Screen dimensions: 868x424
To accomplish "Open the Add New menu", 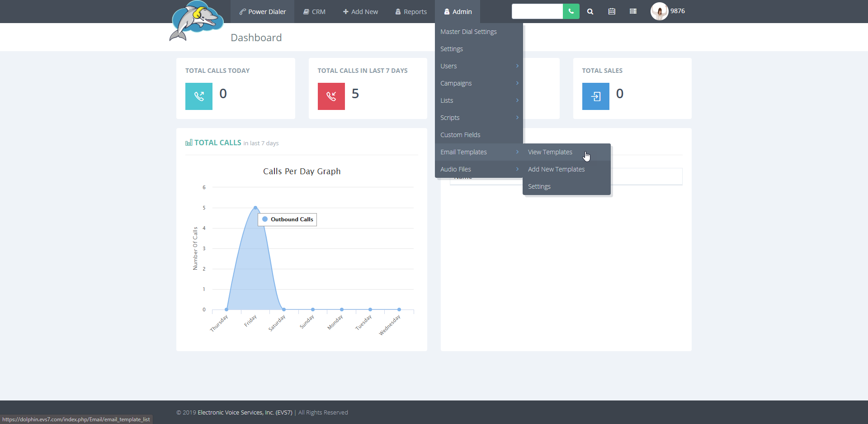I will tap(360, 11).
